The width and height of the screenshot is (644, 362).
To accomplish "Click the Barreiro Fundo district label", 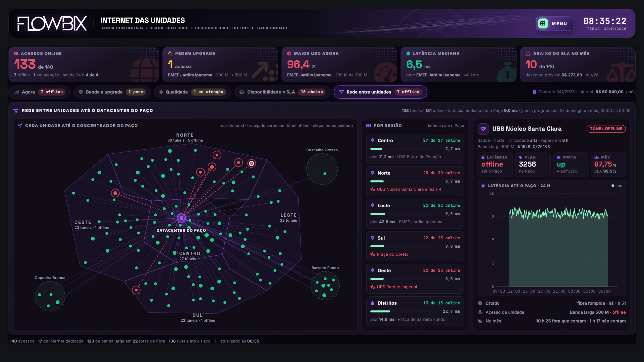I will [x=325, y=268].
